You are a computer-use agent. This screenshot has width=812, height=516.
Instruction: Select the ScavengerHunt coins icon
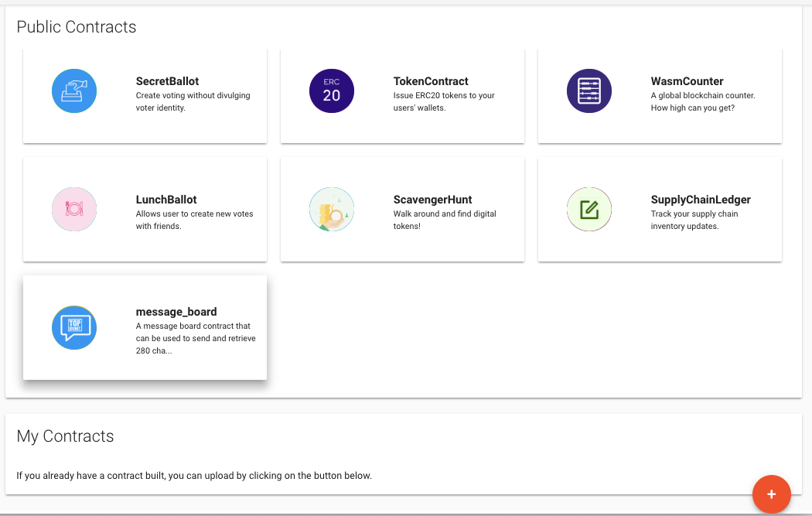click(332, 209)
